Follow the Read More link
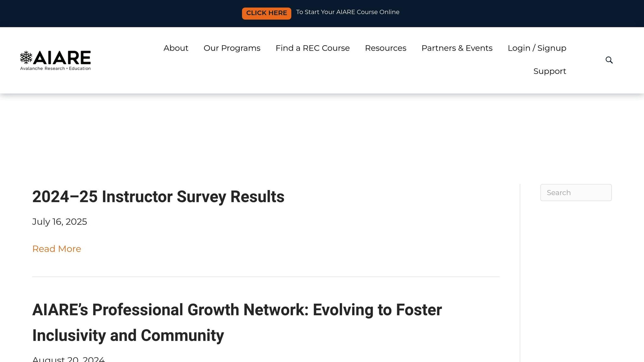 pos(57,249)
